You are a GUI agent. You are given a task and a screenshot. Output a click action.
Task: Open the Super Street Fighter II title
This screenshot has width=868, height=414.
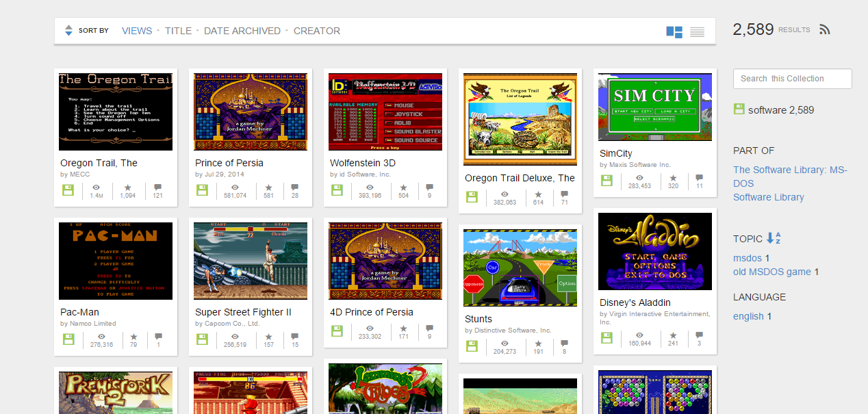pyautogui.click(x=243, y=312)
